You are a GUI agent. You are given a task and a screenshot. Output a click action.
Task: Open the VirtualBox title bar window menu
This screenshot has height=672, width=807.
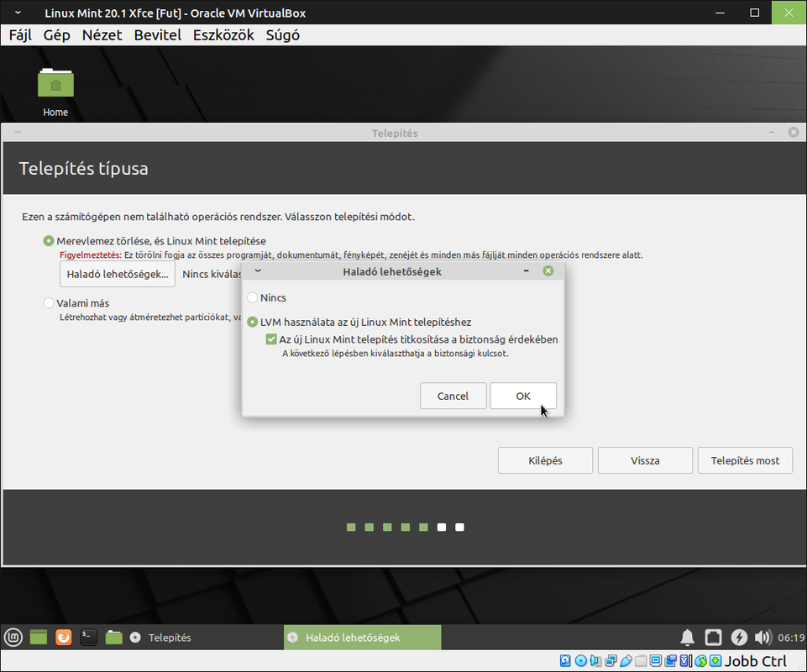tap(18, 13)
